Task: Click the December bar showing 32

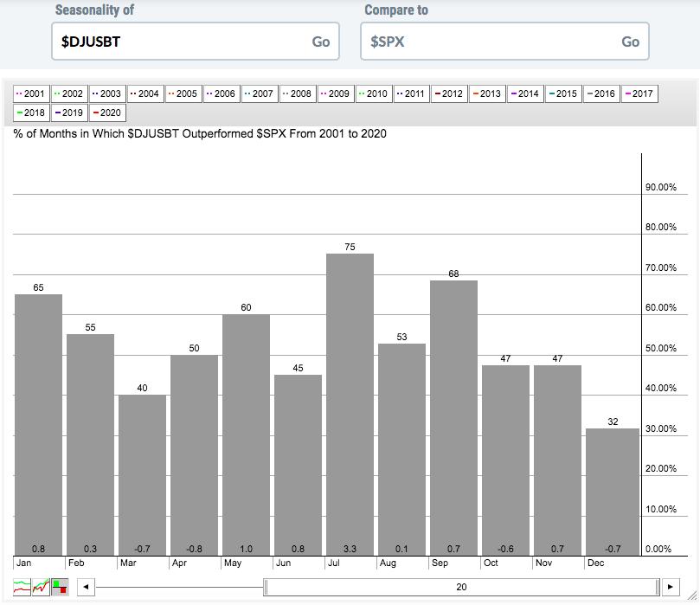Action: click(612, 492)
